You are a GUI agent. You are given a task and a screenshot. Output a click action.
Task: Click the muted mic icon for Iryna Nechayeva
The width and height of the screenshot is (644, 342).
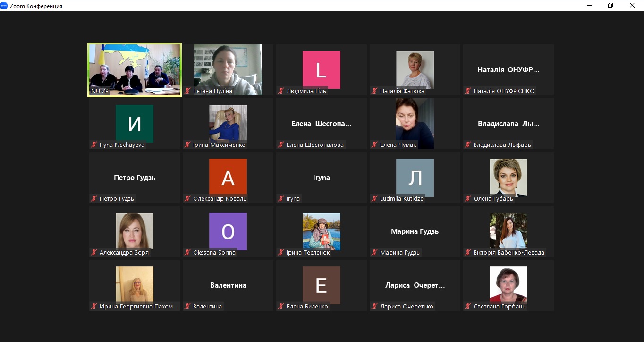94,145
